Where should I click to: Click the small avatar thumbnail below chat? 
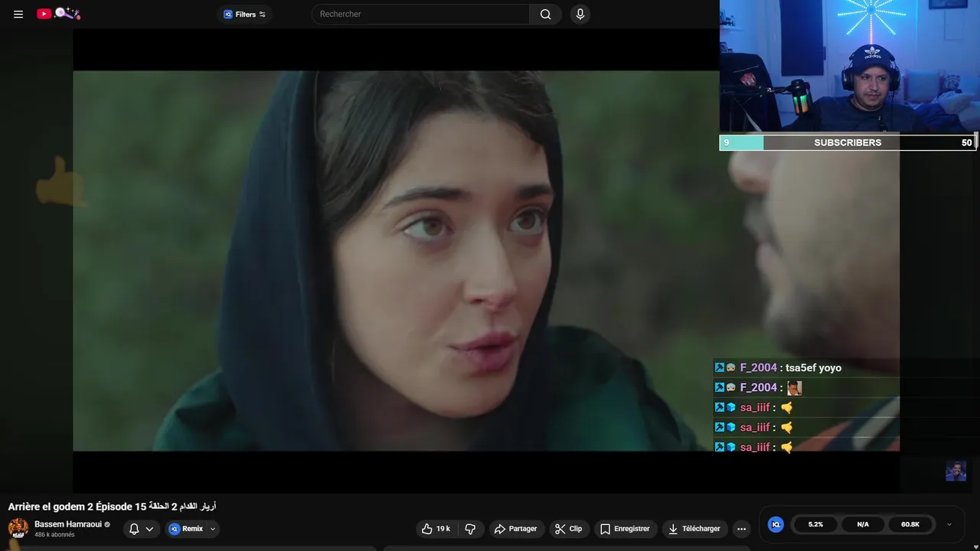point(955,471)
